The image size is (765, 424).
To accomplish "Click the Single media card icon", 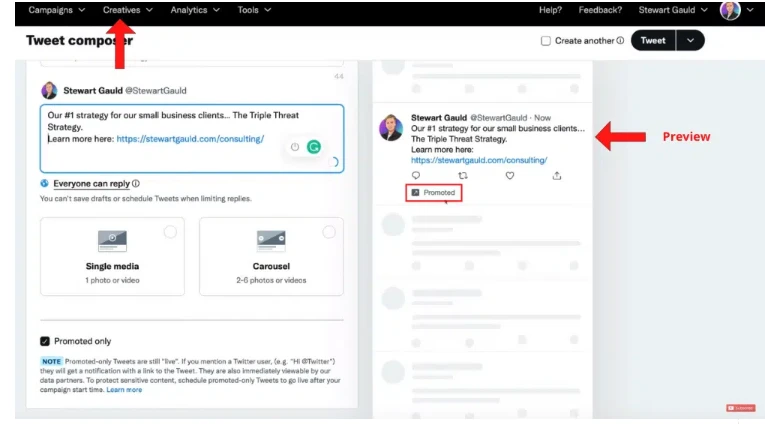I will 112,241.
